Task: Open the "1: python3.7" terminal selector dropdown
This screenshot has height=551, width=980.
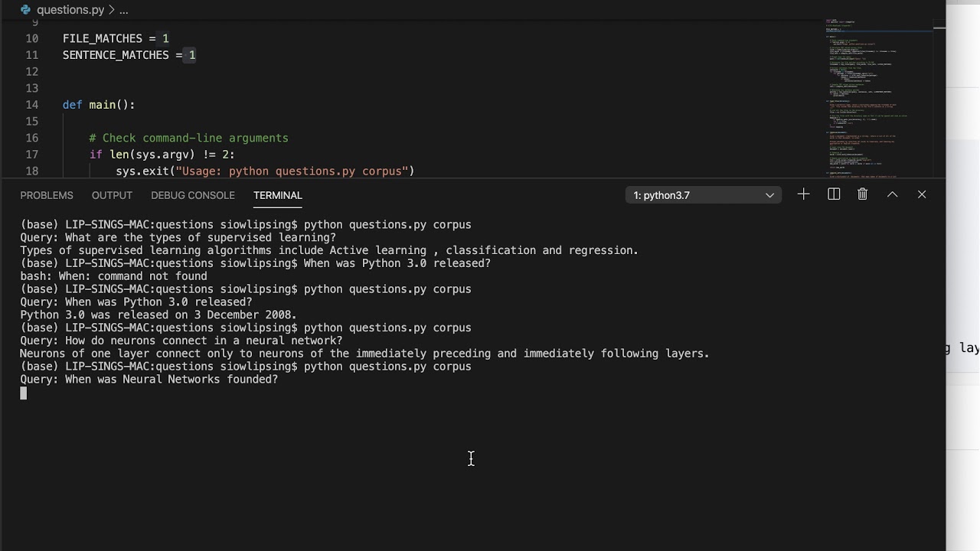Action: coord(704,195)
